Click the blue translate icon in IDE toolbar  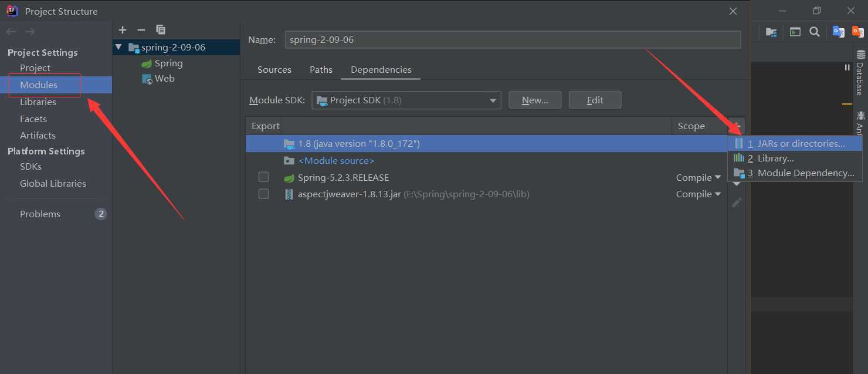839,32
